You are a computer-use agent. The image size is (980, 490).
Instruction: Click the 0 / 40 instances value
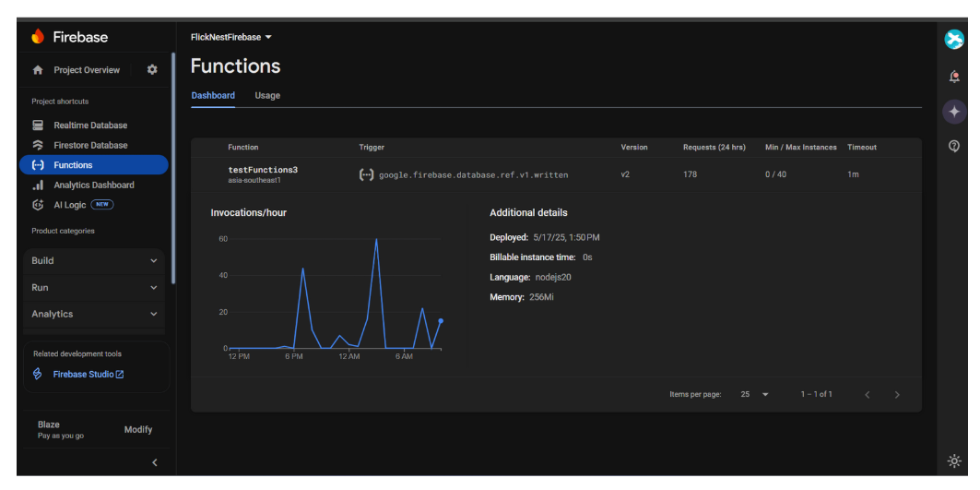[x=775, y=174]
